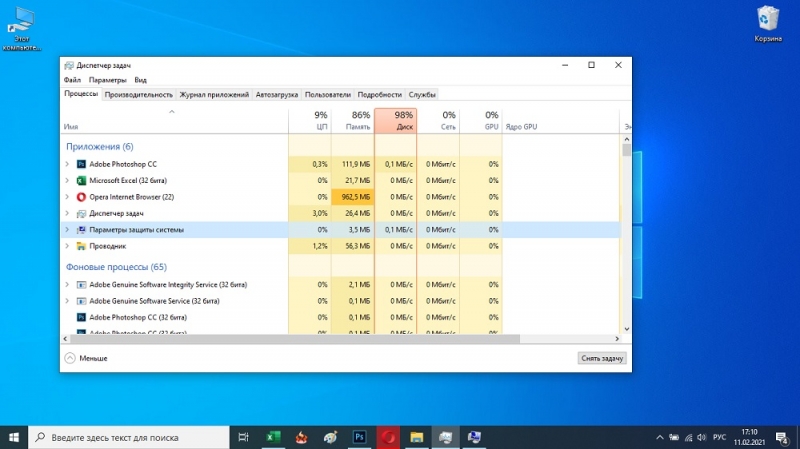Screen dimensions: 800x449
Task: Open the Recycle Bin desktop icon
Action: (x=768, y=24)
